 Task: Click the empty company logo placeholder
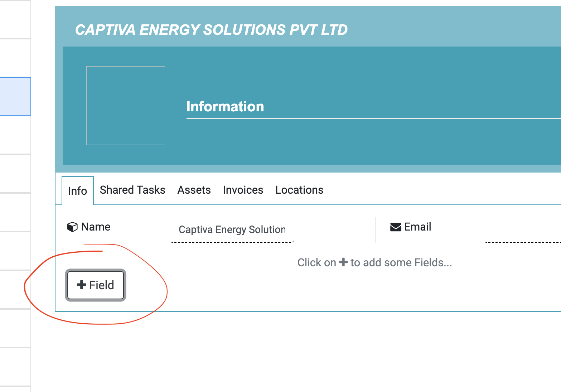(126, 106)
